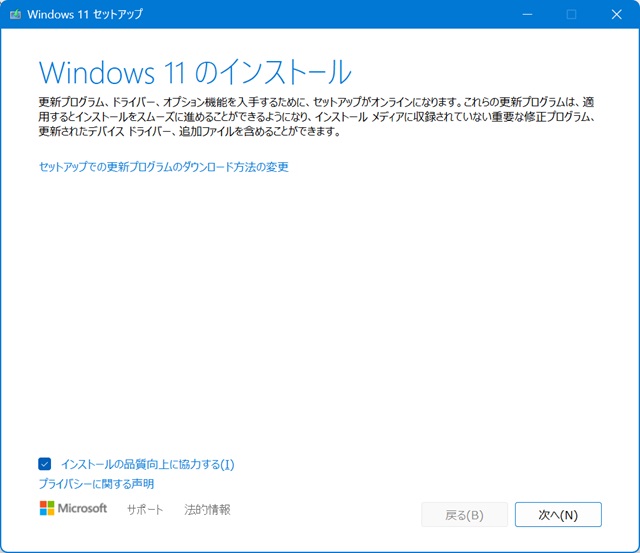640x553 pixels.
Task: Click the Microsoft logo
Action: pyautogui.click(x=73, y=508)
